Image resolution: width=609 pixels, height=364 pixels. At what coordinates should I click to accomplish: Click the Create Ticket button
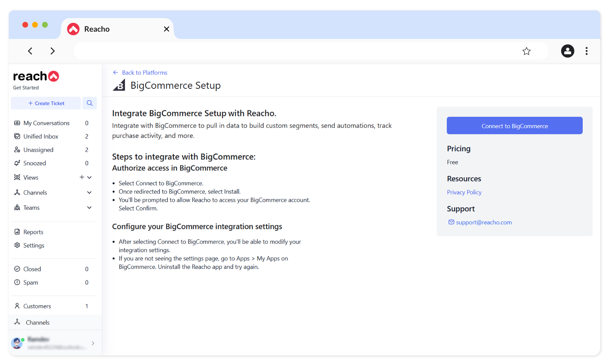click(x=46, y=103)
